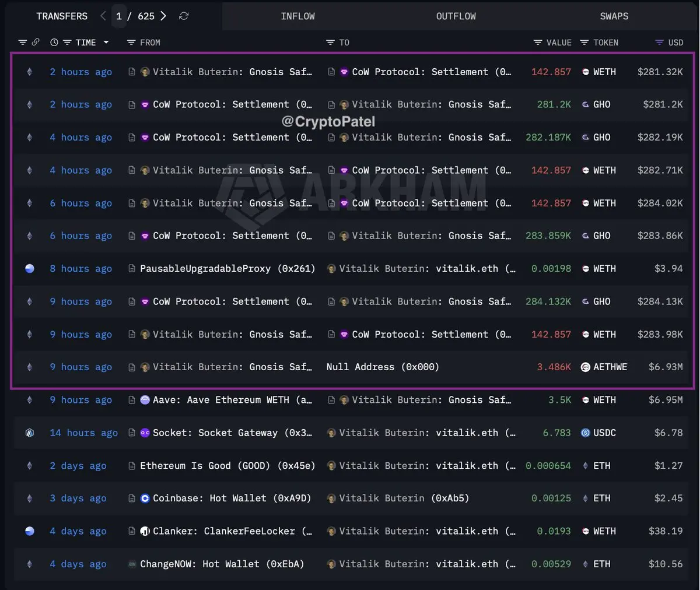The image size is (700, 590).
Task: Click the AETHWE token icon
Action: click(x=585, y=367)
